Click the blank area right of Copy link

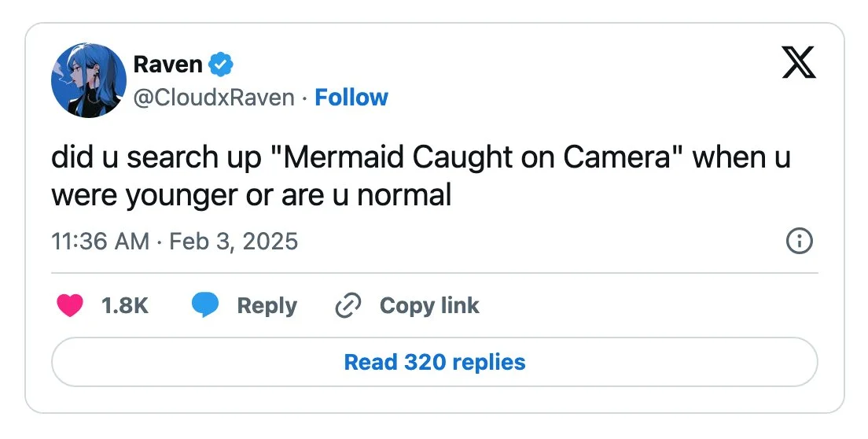click(x=648, y=305)
